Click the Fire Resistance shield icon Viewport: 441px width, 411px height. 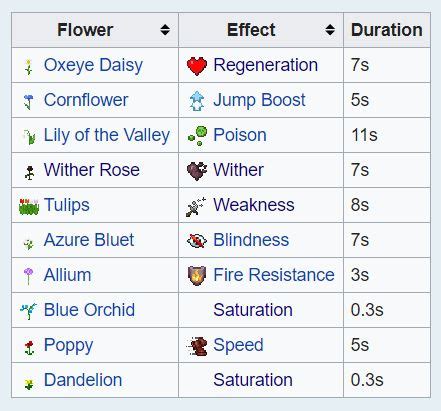point(197,276)
